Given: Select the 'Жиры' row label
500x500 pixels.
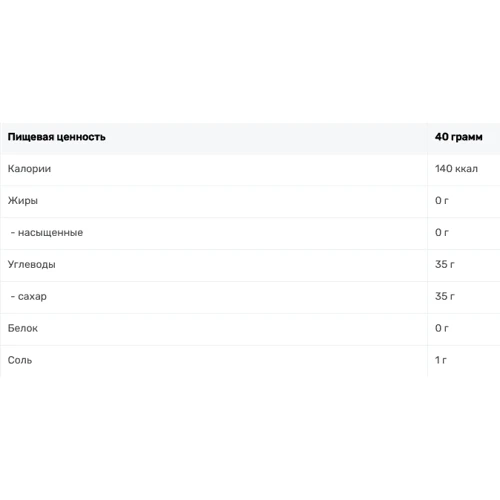Looking at the screenshot, I should tap(23, 201).
